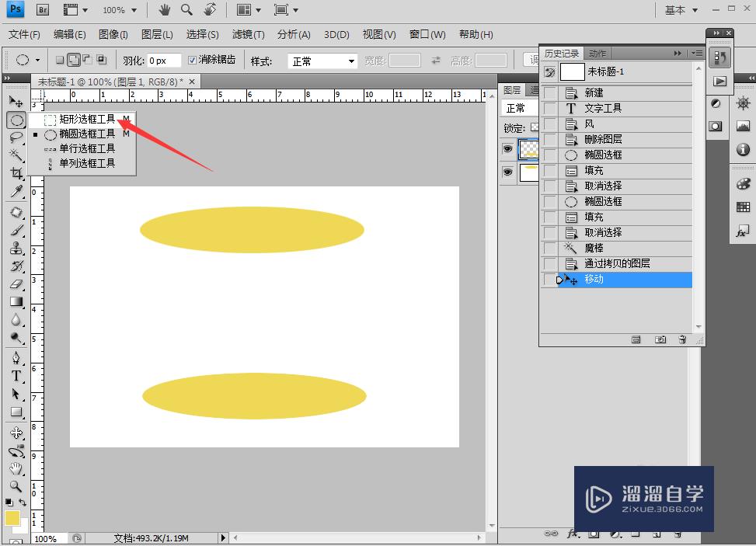Select the History Brush tool

coord(16,266)
